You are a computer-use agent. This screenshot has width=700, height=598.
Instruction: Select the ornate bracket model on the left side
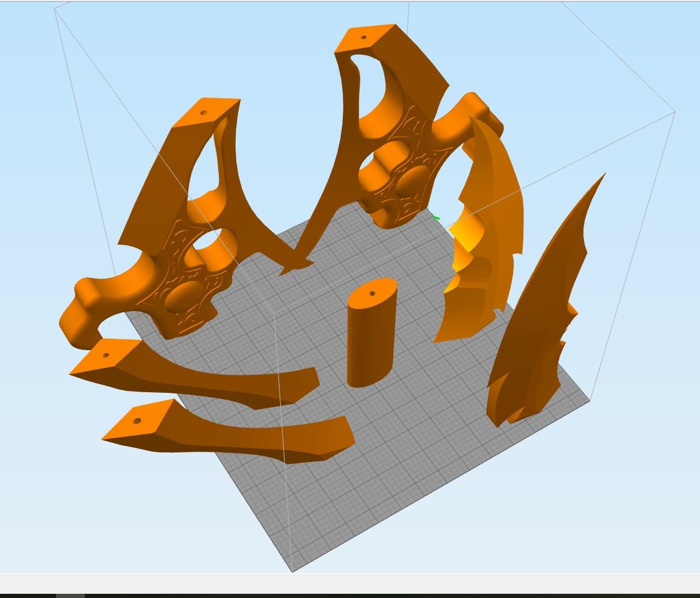click(x=180, y=241)
